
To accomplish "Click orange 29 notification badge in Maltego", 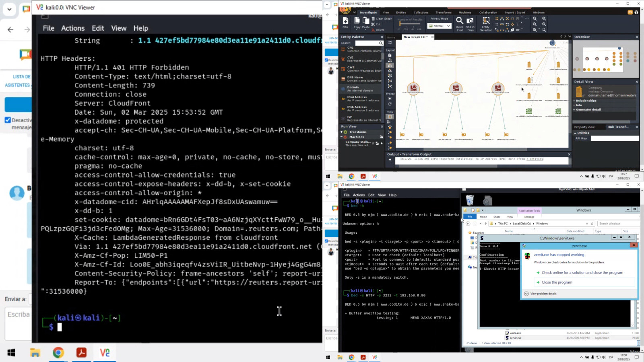I will (630, 12).
